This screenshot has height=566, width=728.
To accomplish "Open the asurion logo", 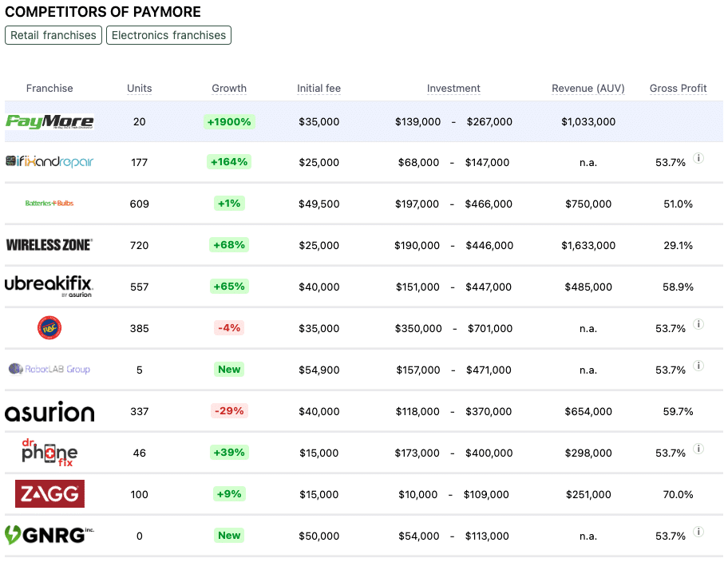I will (x=49, y=411).
